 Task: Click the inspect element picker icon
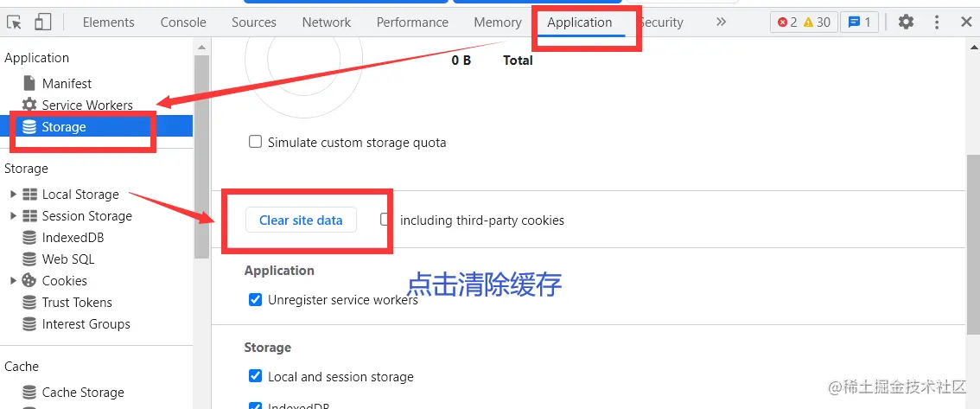click(14, 22)
